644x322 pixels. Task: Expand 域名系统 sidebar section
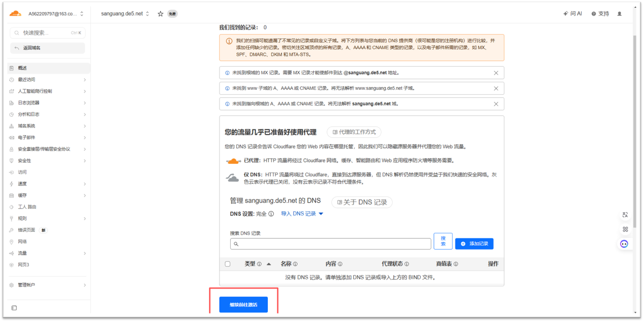point(48,126)
